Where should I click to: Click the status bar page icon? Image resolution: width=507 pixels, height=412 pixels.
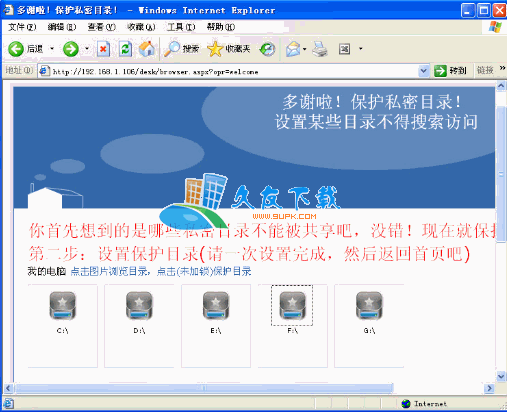pos(9,403)
